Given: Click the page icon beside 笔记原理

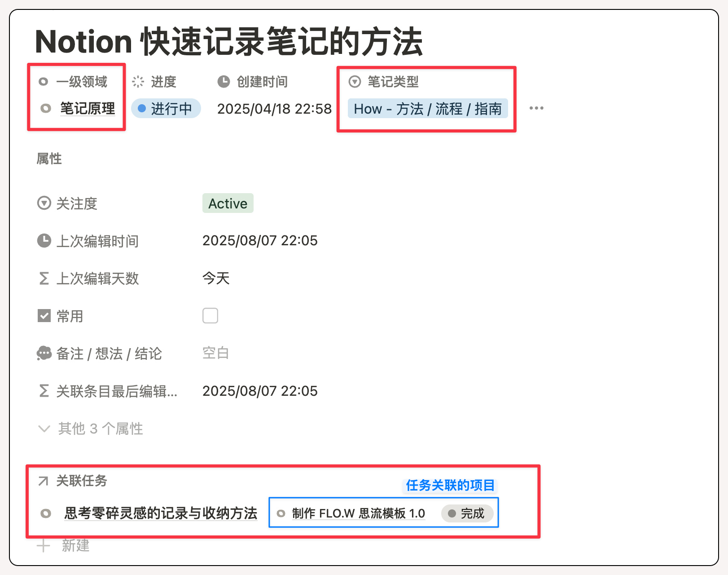Looking at the screenshot, I should click(x=46, y=108).
